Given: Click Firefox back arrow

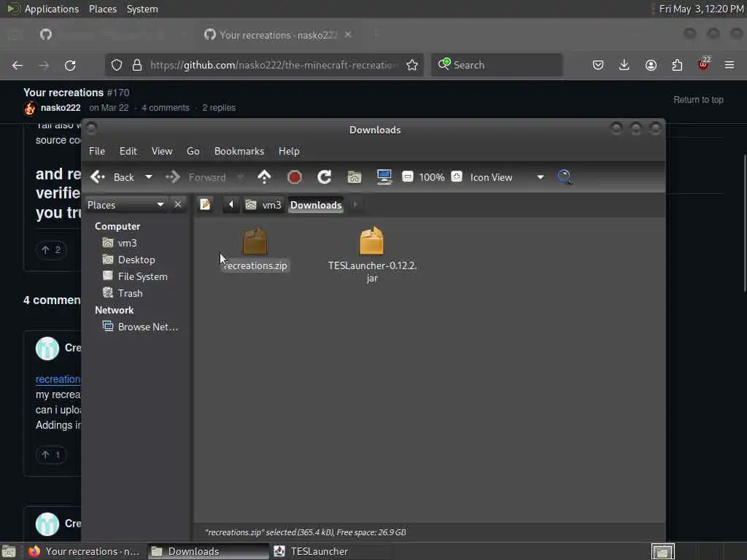Looking at the screenshot, I should 18,65.
